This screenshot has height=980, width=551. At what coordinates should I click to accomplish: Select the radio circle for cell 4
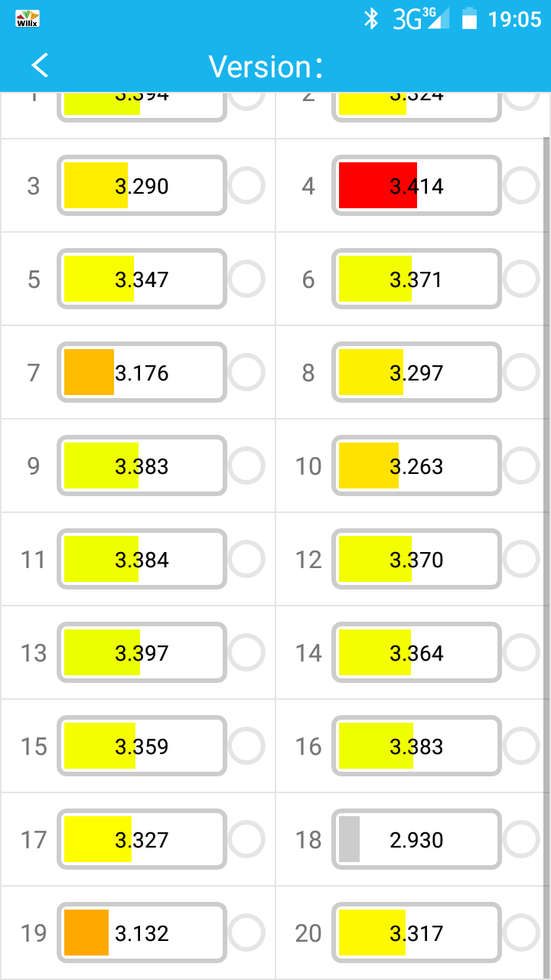point(521,186)
